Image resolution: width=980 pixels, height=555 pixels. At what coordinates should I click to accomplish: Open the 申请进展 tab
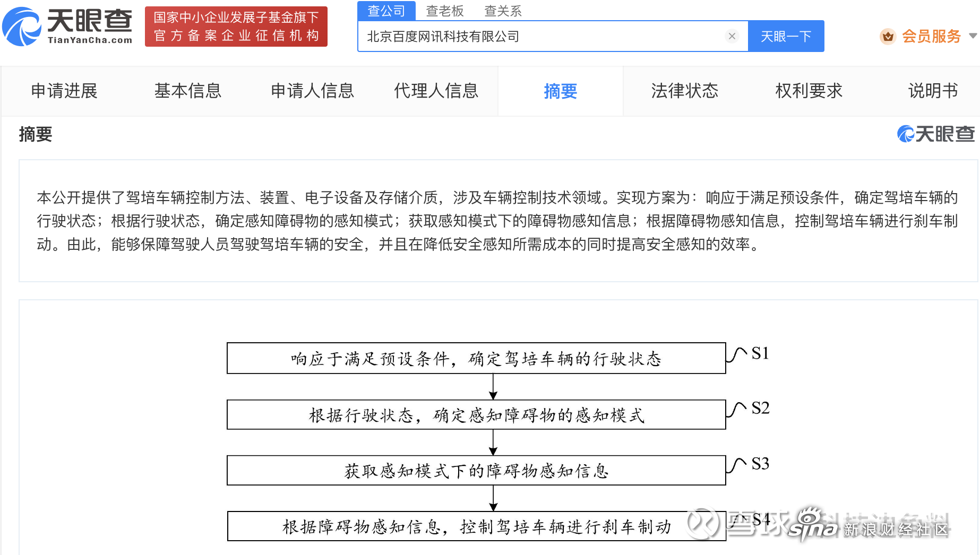(64, 91)
